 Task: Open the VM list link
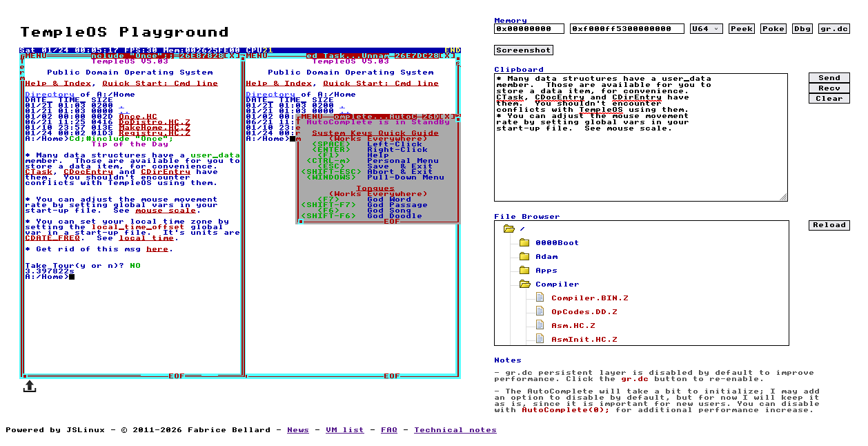pyautogui.click(x=344, y=430)
